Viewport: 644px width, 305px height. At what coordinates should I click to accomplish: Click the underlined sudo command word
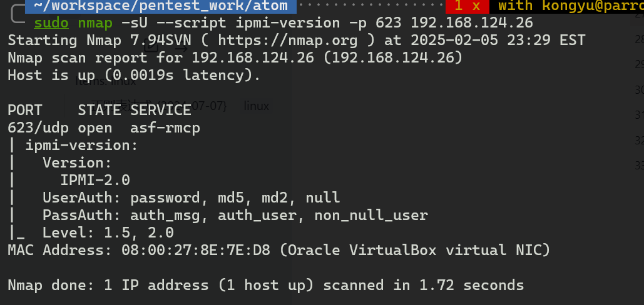click(x=51, y=23)
